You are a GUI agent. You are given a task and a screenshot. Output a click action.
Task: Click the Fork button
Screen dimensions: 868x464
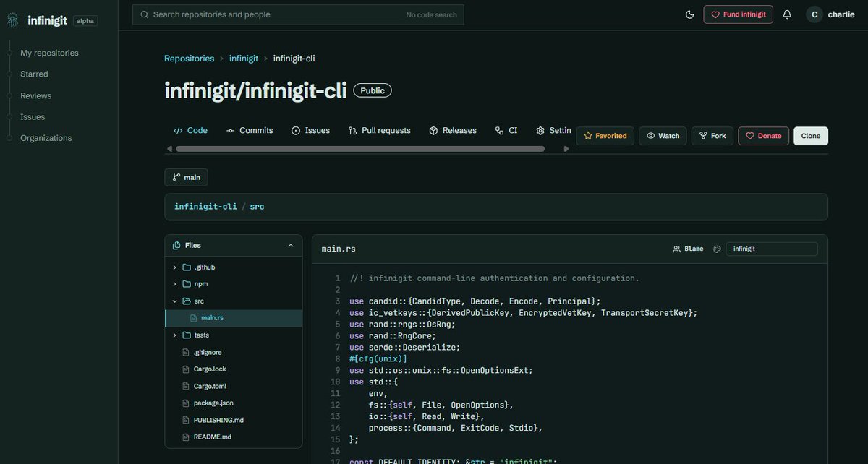coord(712,136)
